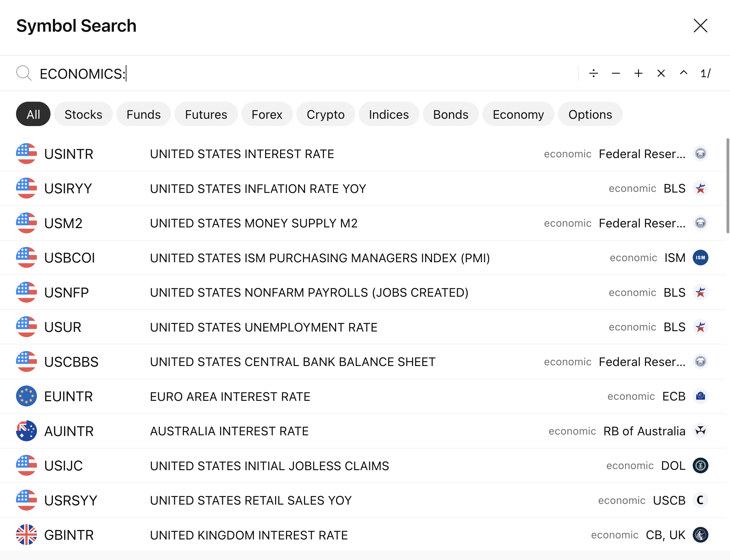Open USINTR United States Interest Rate
The height and width of the screenshot is (560, 730).
pyautogui.click(x=242, y=154)
